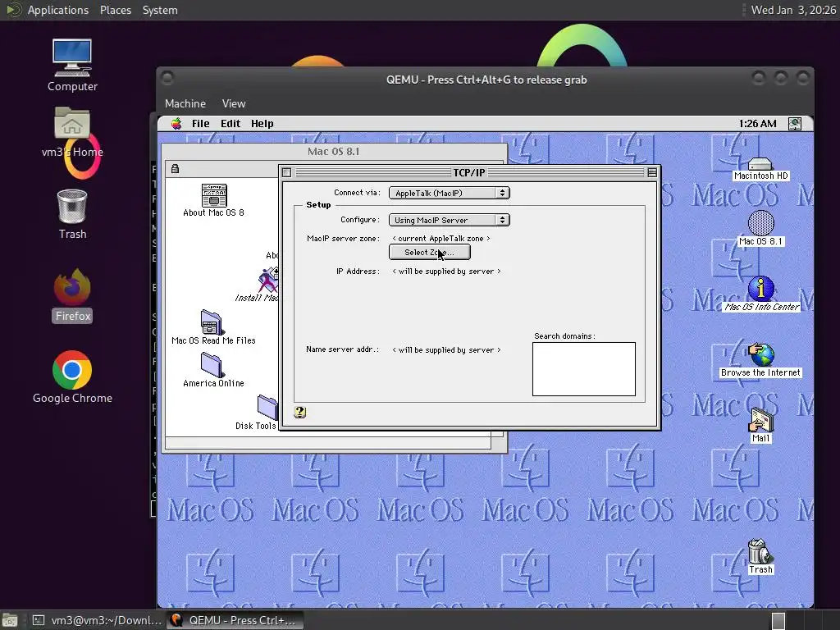
Task: Click the TCP/IP help question mark icon
Action: coord(300,412)
